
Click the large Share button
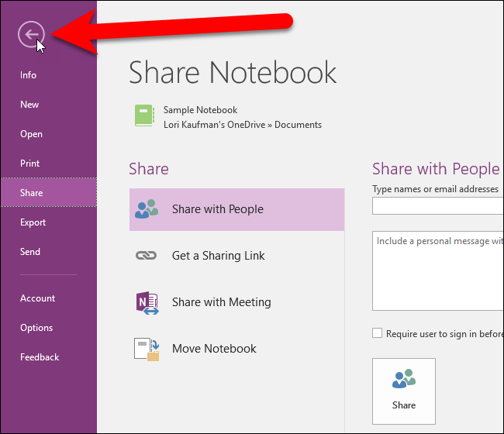tap(404, 391)
